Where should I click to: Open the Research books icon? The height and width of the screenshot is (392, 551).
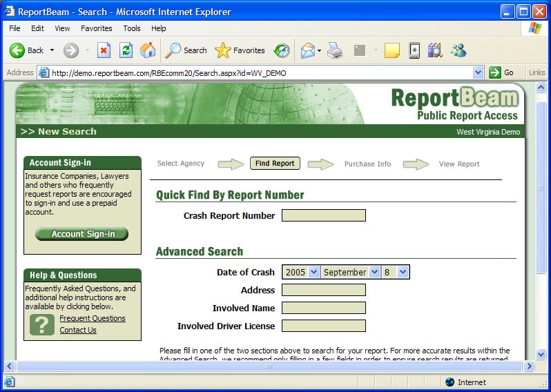435,50
